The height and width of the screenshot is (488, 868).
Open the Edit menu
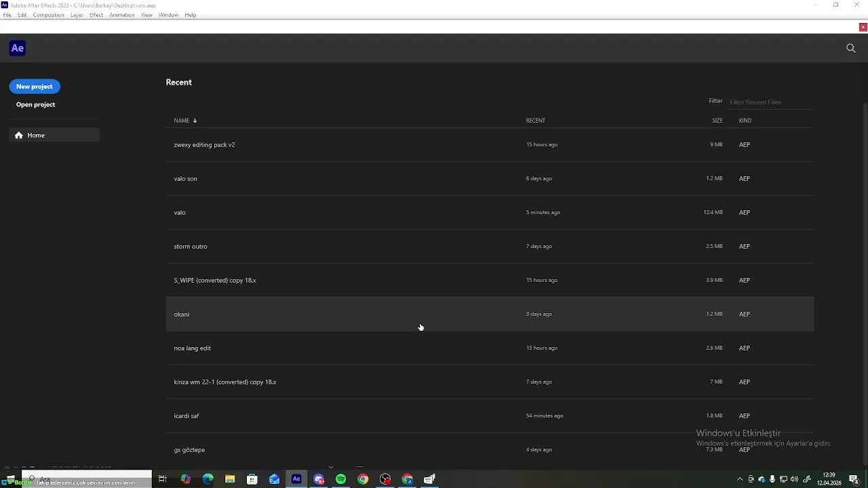tap(22, 15)
